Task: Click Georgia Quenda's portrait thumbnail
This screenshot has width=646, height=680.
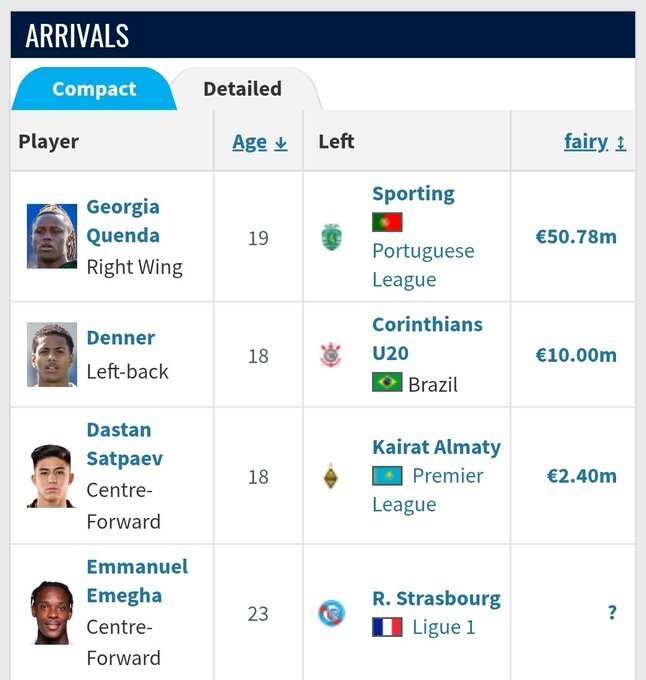Action: pyautogui.click(x=52, y=236)
